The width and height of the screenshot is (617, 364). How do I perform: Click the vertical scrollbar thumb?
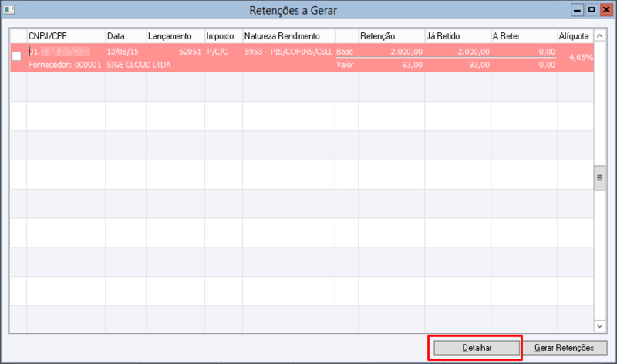tap(599, 178)
